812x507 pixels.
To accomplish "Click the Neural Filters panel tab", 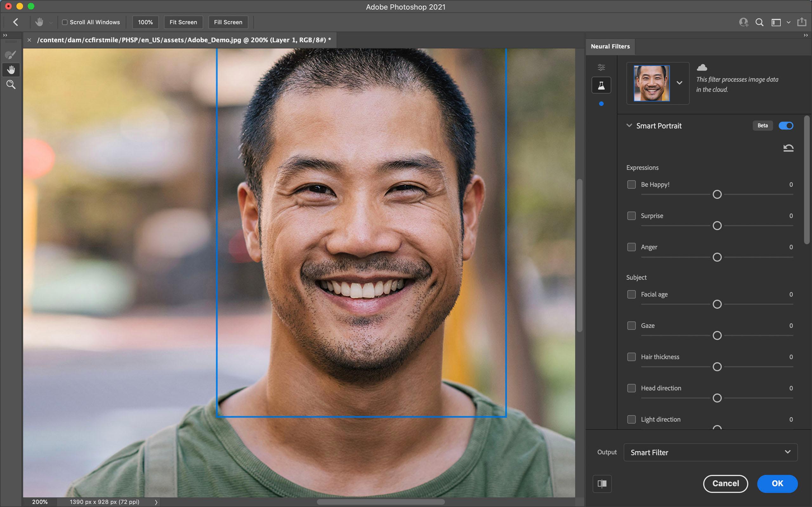I will tap(610, 46).
